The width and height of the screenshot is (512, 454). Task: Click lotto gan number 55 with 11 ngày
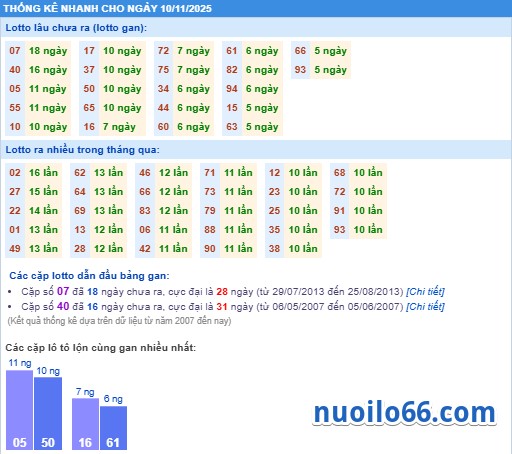pos(15,108)
